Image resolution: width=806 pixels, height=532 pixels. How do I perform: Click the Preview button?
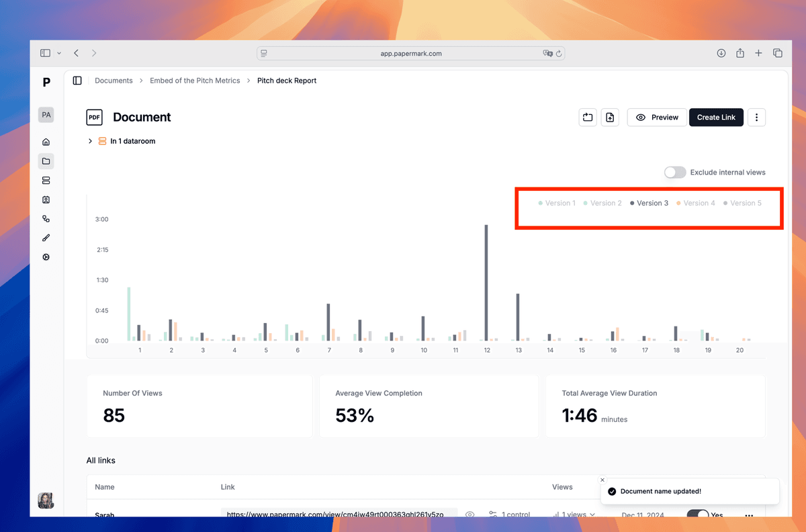pos(657,118)
